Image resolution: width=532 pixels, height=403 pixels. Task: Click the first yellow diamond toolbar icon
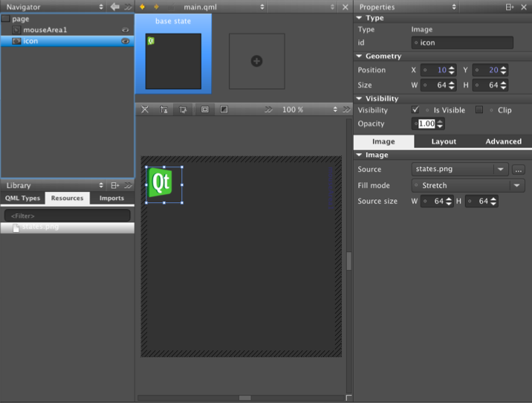tap(142, 7)
